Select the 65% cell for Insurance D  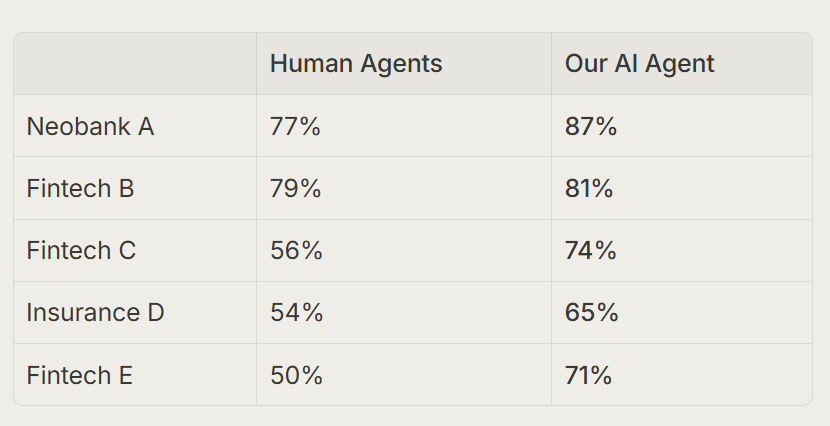pos(682,312)
